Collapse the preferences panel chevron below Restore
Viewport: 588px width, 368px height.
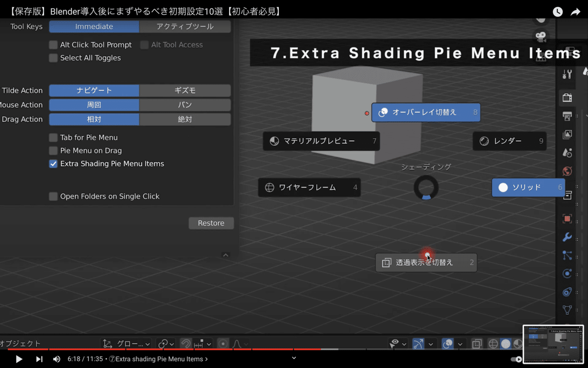(x=225, y=255)
